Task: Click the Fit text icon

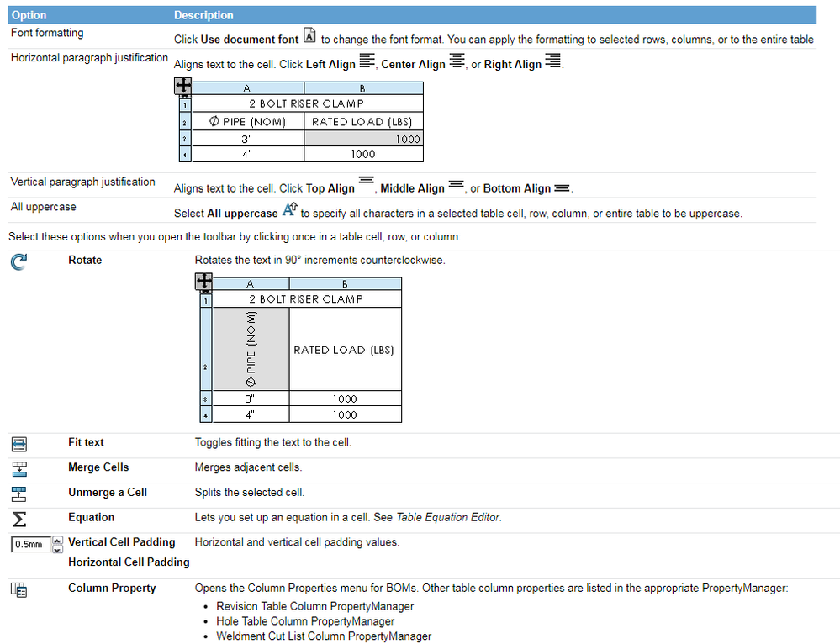Action: (x=19, y=444)
